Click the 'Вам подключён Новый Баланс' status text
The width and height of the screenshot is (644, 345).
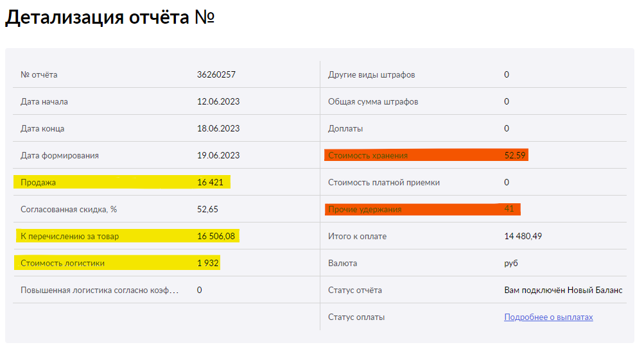tap(563, 290)
